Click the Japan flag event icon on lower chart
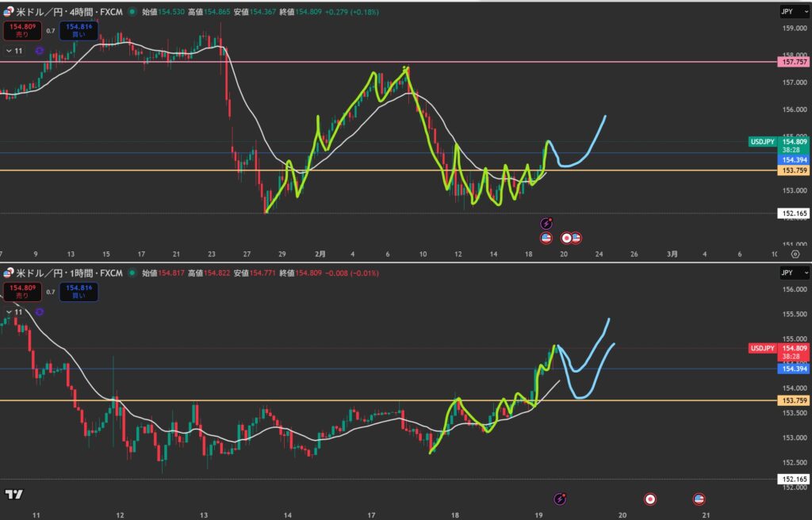The height and width of the screenshot is (520, 812). 649,499
